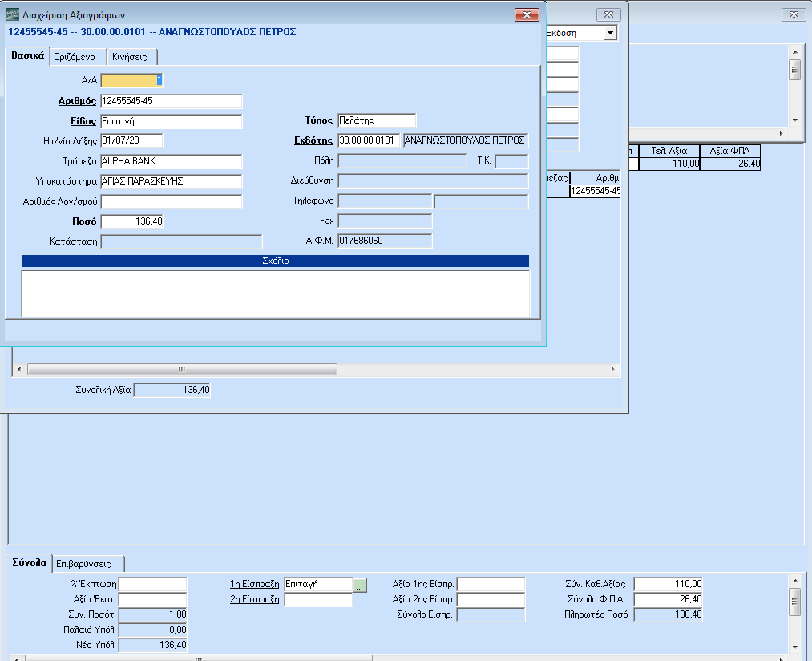The height and width of the screenshot is (661, 812).
Task: Switch to the Οριζόμενα tab
Action: click(x=79, y=56)
